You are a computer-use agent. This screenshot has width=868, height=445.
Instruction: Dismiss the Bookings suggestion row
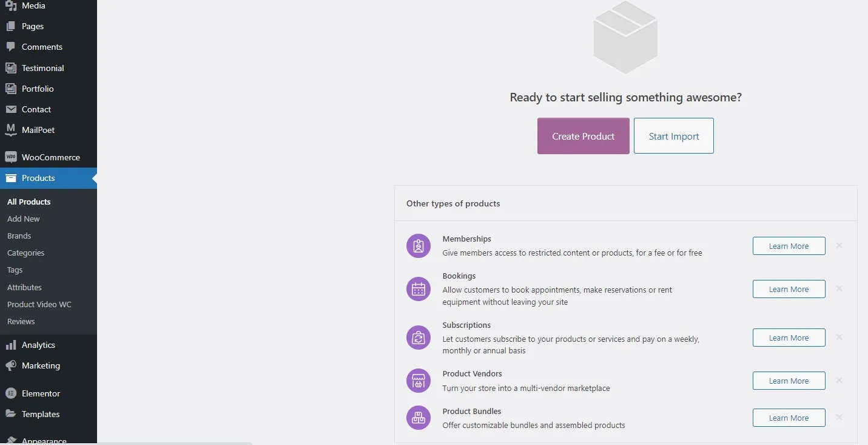(x=839, y=289)
